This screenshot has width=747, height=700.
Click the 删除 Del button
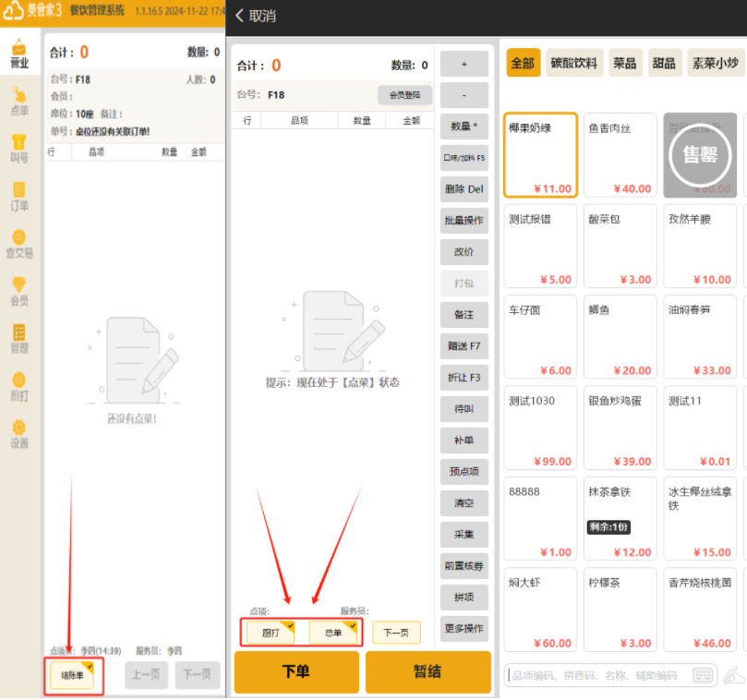tap(464, 189)
